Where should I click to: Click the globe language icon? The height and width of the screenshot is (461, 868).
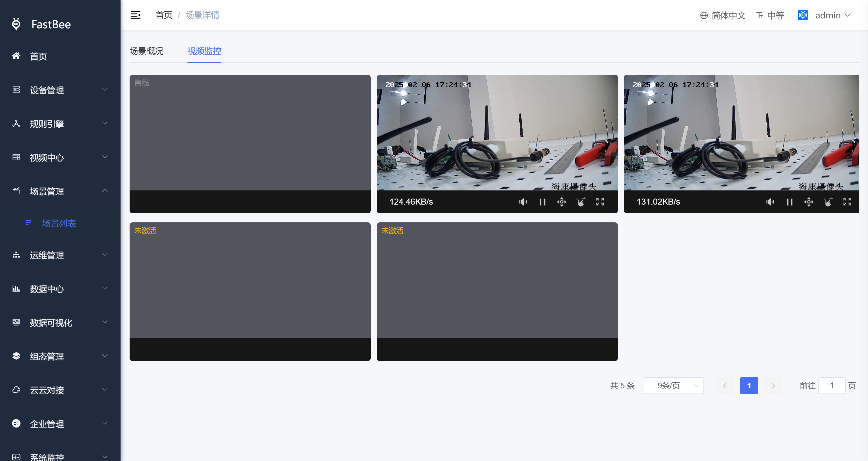[703, 15]
